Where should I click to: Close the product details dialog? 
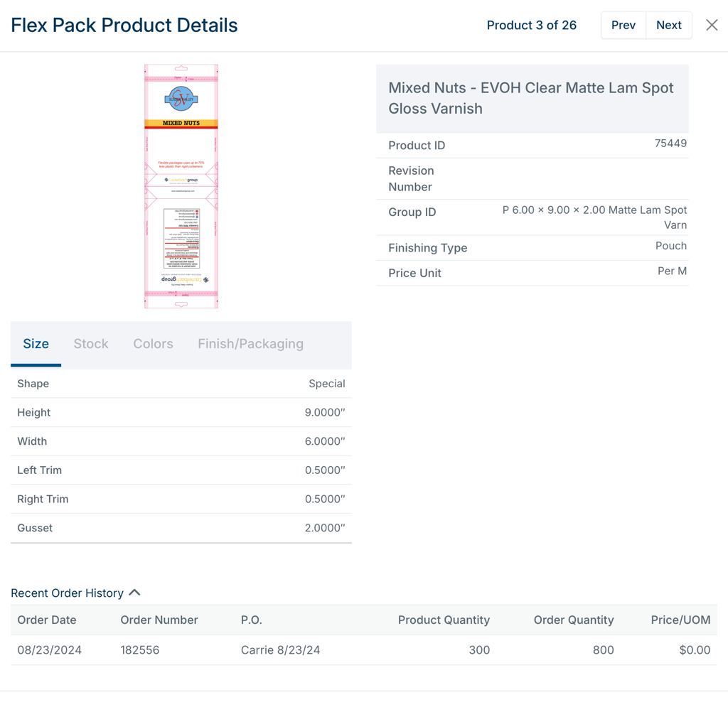[712, 25]
